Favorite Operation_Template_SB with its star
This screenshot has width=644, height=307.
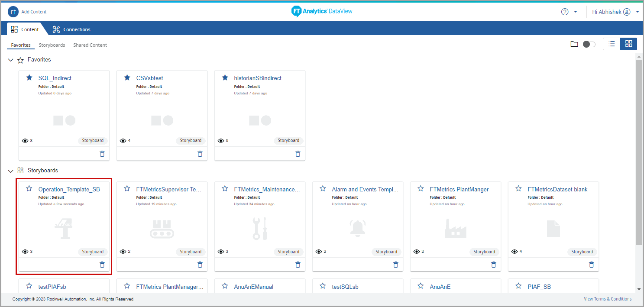click(x=29, y=188)
